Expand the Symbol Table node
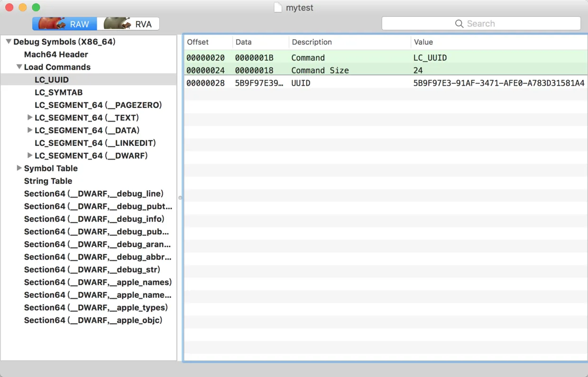 [x=19, y=168]
